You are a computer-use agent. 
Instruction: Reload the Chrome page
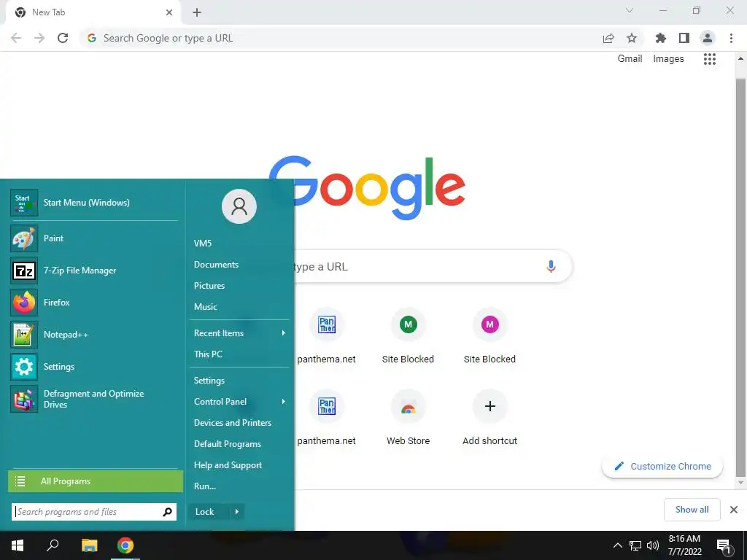click(63, 38)
